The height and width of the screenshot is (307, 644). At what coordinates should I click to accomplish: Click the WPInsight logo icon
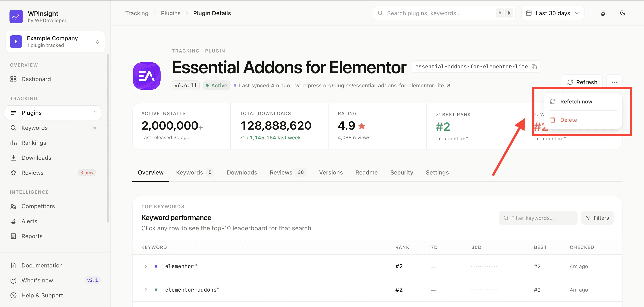pyautogui.click(x=16, y=17)
